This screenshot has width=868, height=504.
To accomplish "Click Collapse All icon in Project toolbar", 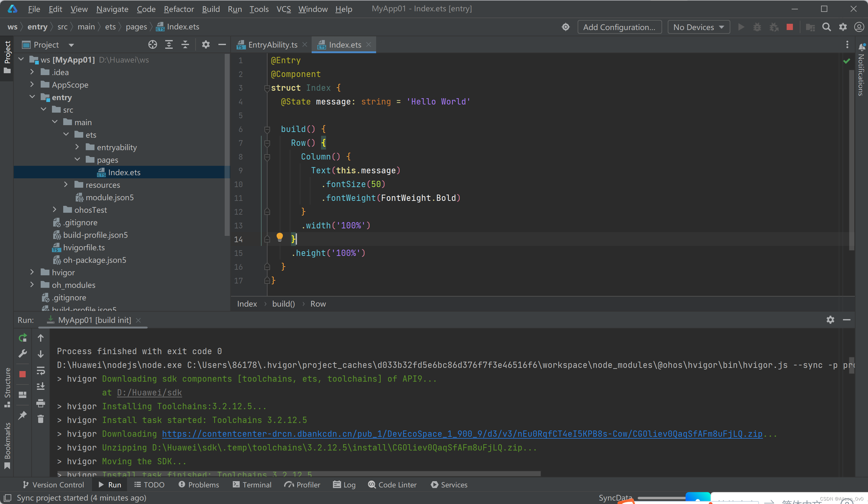I will point(185,44).
